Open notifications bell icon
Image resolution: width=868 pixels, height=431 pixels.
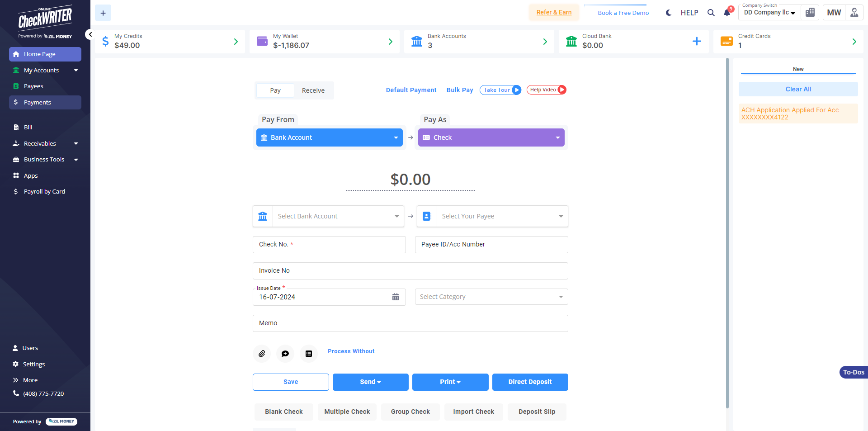tap(727, 13)
